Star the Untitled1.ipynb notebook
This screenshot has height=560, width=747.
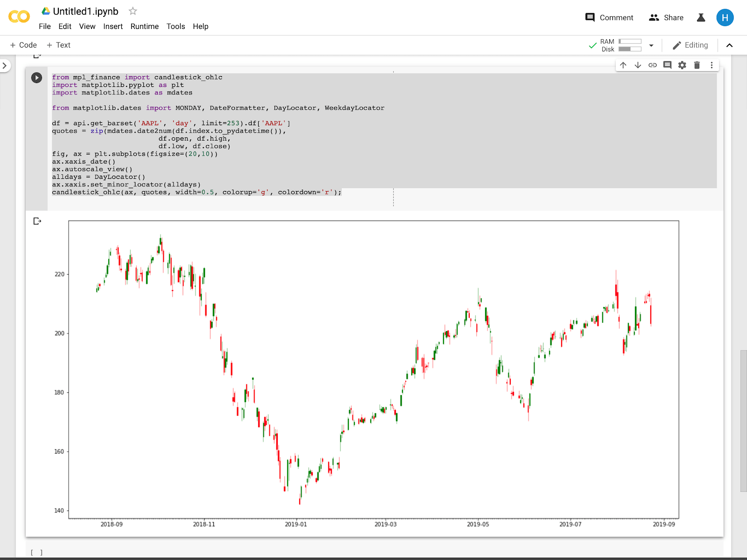pos(133,11)
